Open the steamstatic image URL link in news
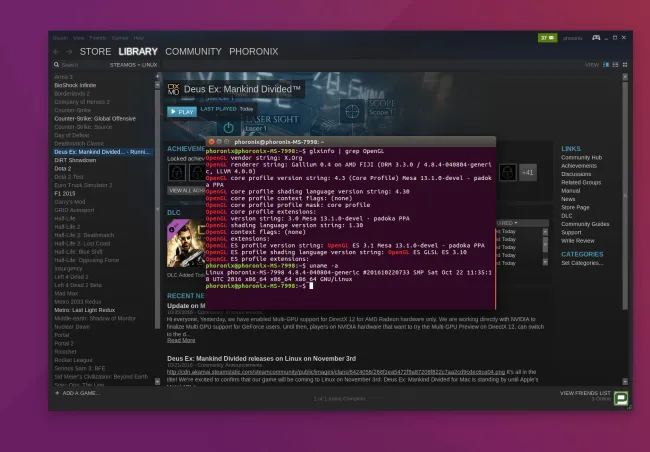The width and height of the screenshot is (650, 452). pyautogui.click(x=336, y=372)
